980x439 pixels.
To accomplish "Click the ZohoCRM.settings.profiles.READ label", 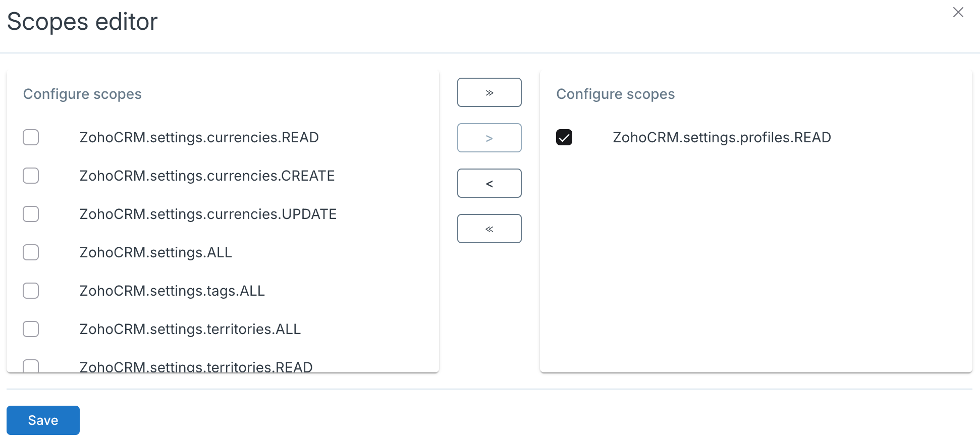I will (722, 137).
